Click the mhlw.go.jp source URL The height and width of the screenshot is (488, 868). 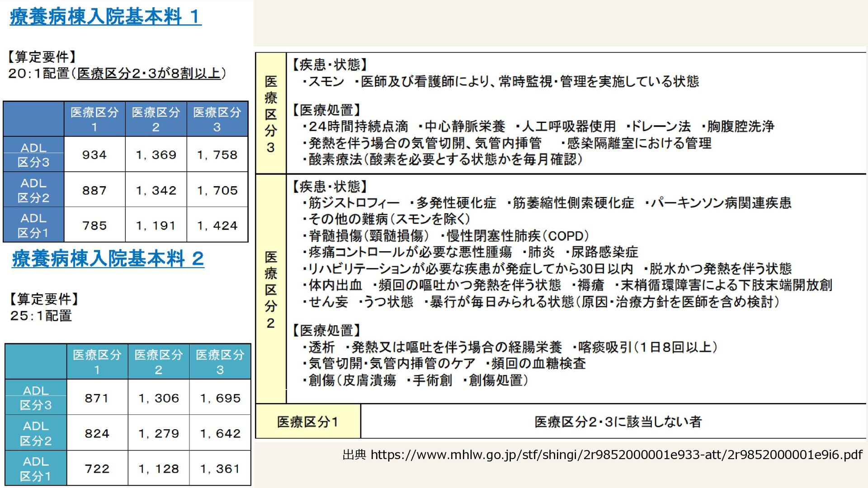click(616, 455)
